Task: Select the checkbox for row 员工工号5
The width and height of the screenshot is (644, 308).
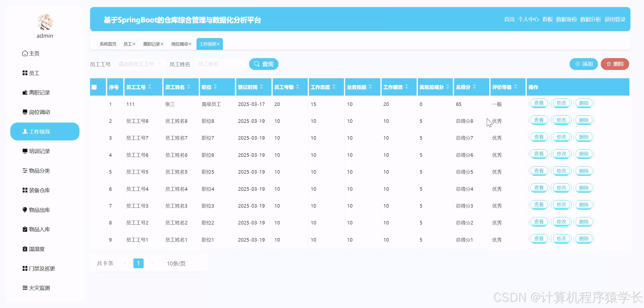Action: pos(94,172)
